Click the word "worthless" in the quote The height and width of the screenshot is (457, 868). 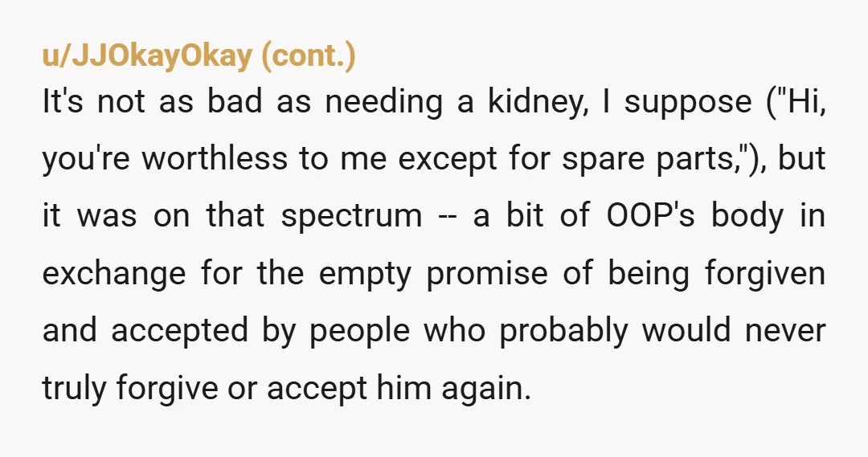tap(215, 158)
